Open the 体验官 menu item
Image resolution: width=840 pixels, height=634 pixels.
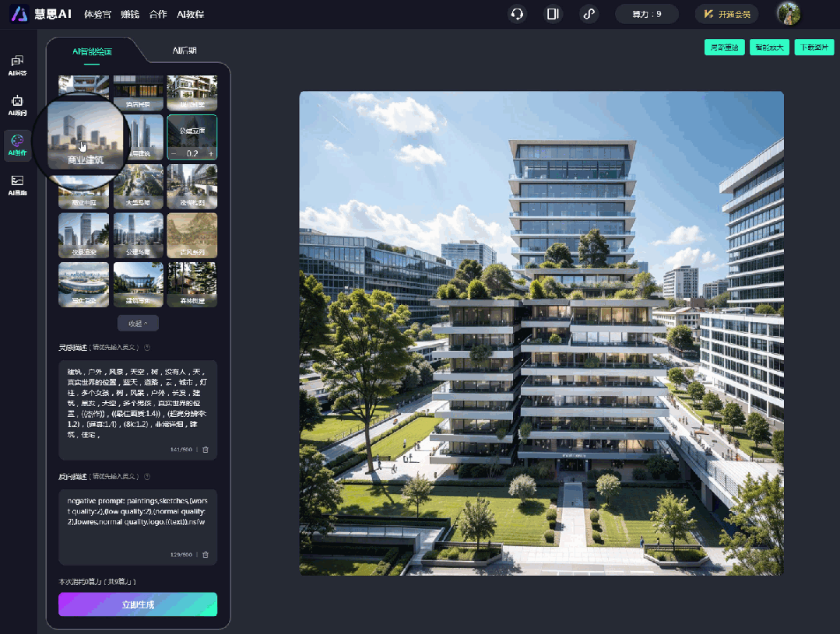97,14
